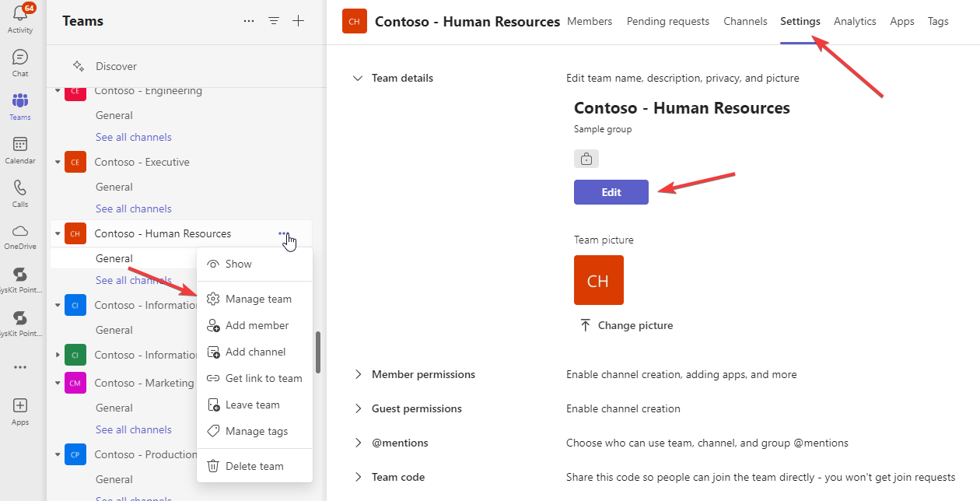Choose Manage team from context menu
980x501 pixels.
tap(254, 299)
